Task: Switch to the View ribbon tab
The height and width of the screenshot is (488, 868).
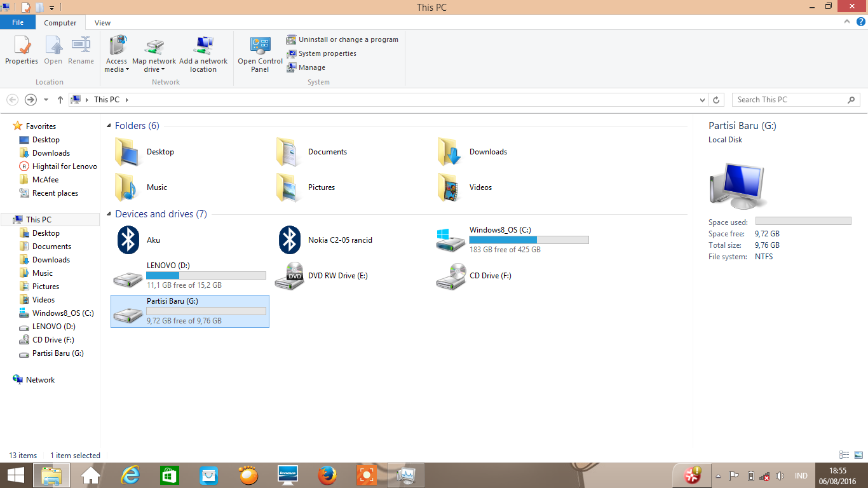Action: (102, 23)
